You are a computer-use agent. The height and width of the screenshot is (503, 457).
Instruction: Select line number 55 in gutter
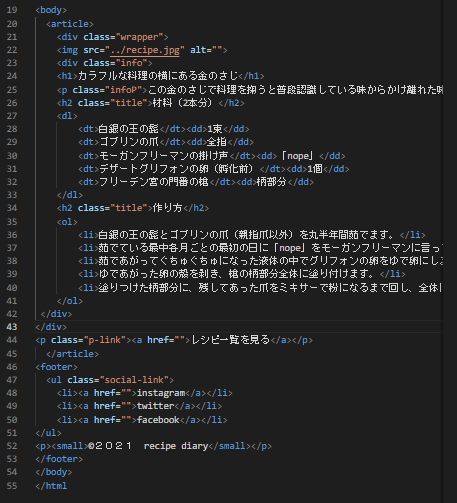(x=12, y=486)
